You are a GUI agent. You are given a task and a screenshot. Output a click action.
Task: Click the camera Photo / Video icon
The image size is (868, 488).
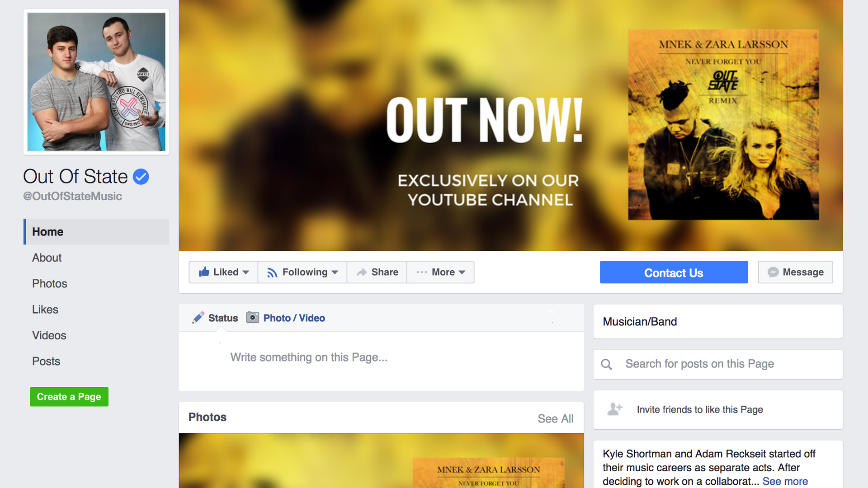click(252, 318)
